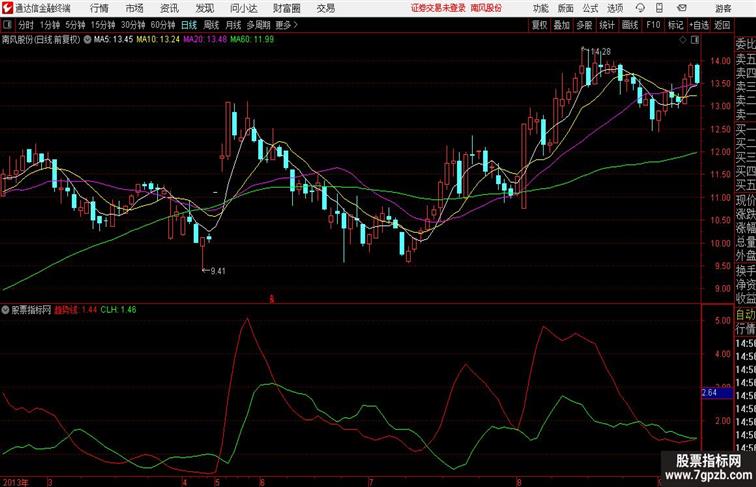Open the 财富圈 menu
Screen dimensions: 756x487
point(287,8)
